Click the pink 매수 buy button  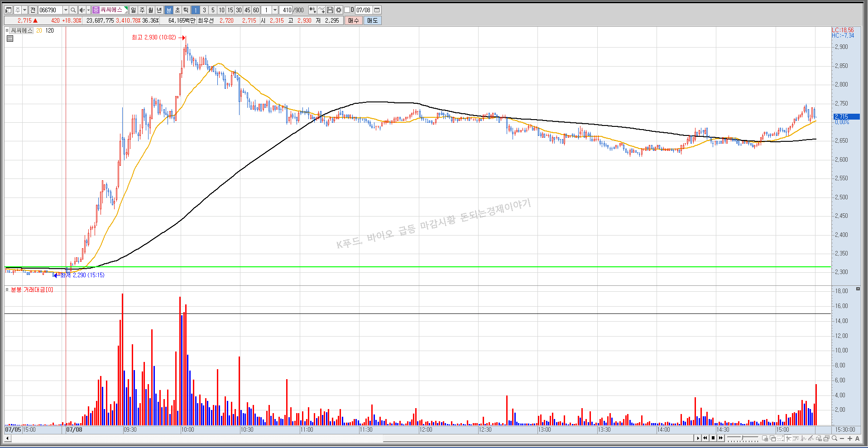pos(354,20)
